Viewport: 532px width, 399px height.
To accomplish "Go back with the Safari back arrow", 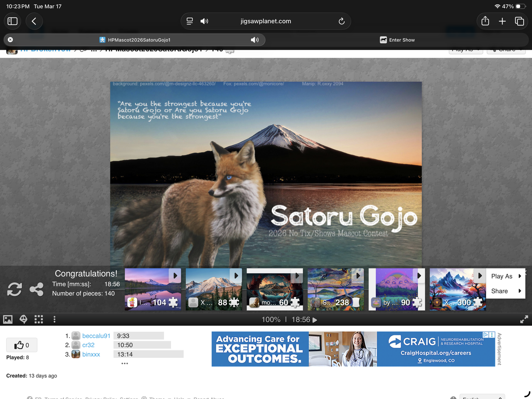I will click(34, 21).
